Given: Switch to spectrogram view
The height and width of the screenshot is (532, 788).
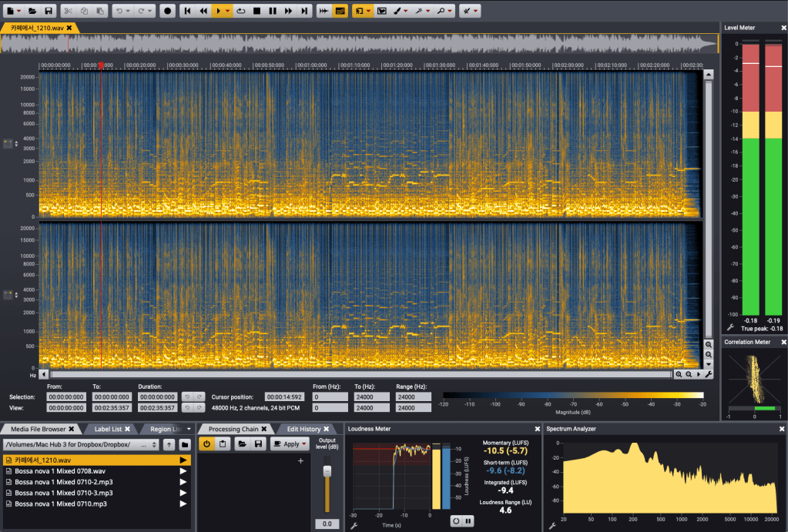Looking at the screenshot, I should click(340, 11).
